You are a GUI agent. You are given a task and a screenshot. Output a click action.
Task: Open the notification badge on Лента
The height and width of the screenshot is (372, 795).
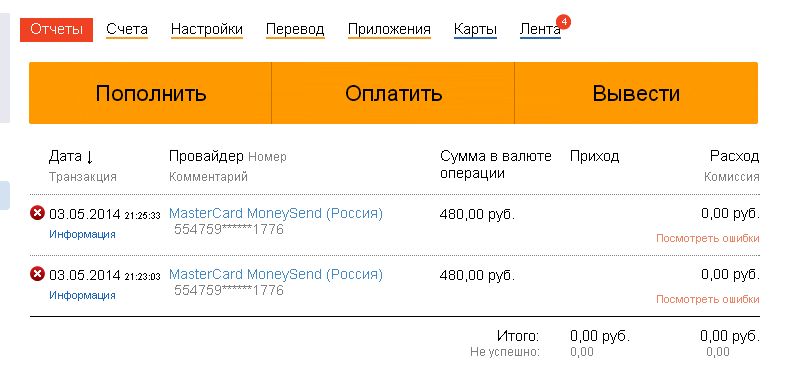pyautogui.click(x=563, y=22)
